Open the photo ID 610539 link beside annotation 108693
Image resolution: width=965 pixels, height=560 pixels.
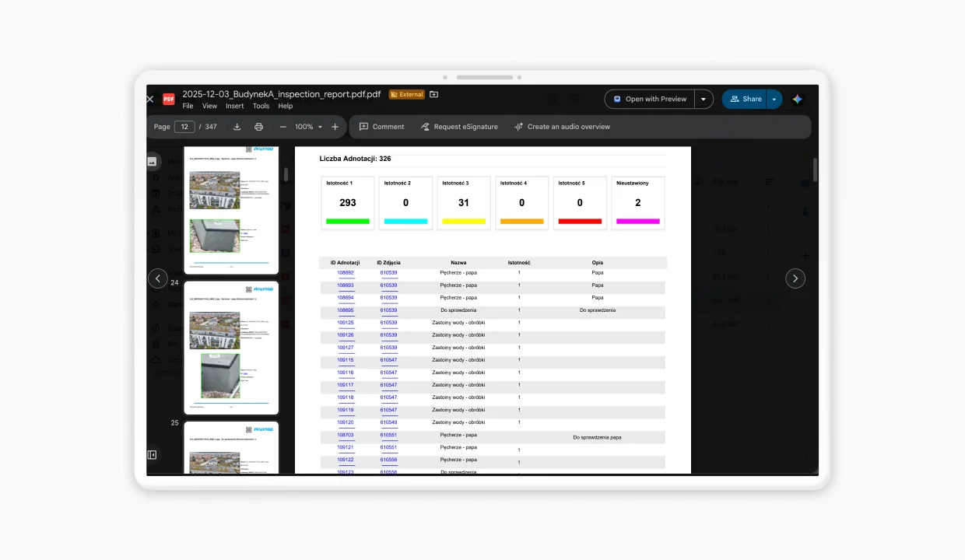tap(388, 285)
